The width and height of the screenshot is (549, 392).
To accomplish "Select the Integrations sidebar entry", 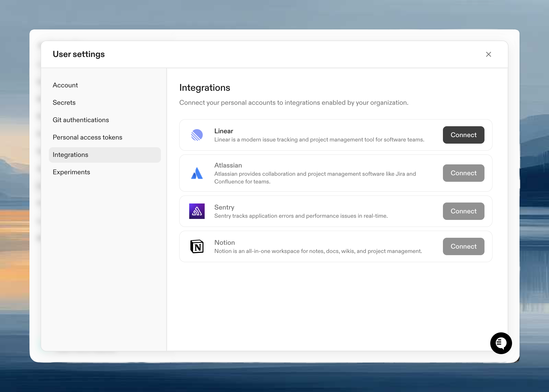I will tap(71, 154).
